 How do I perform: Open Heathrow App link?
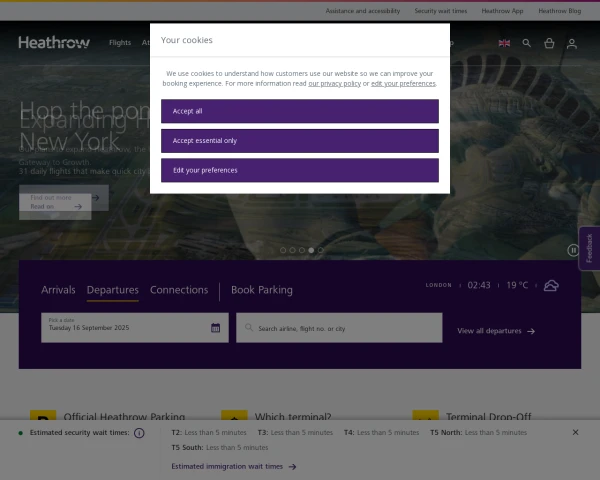pyautogui.click(x=502, y=11)
